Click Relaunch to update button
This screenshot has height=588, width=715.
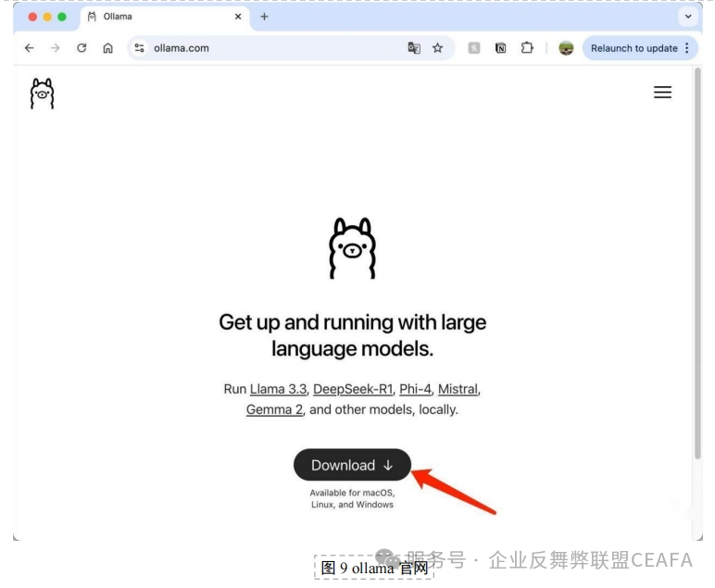(633, 48)
